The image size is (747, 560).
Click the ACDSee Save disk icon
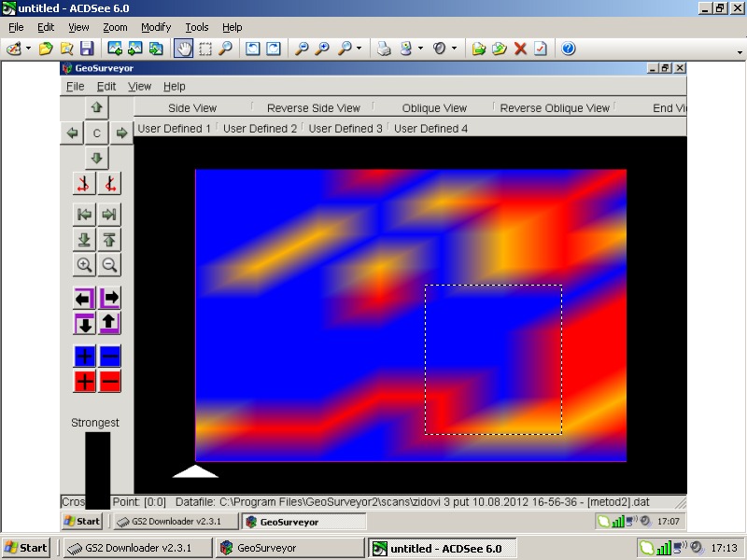click(87, 49)
